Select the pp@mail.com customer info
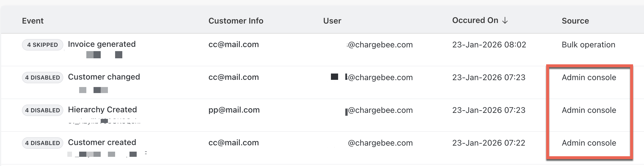Screen dimensions: 644x166 234,110
